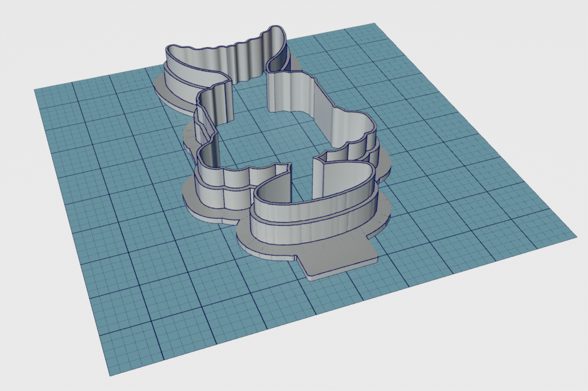Click the grid plane's leftmost corner

(36, 90)
